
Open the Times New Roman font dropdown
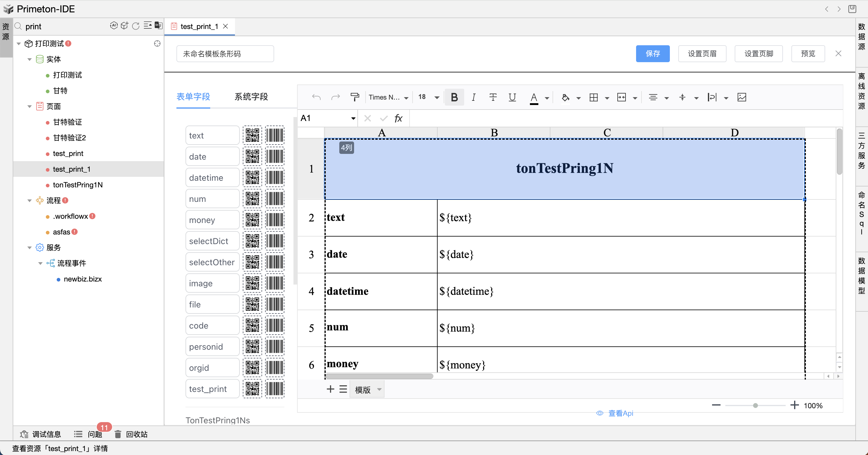[x=388, y=97]
